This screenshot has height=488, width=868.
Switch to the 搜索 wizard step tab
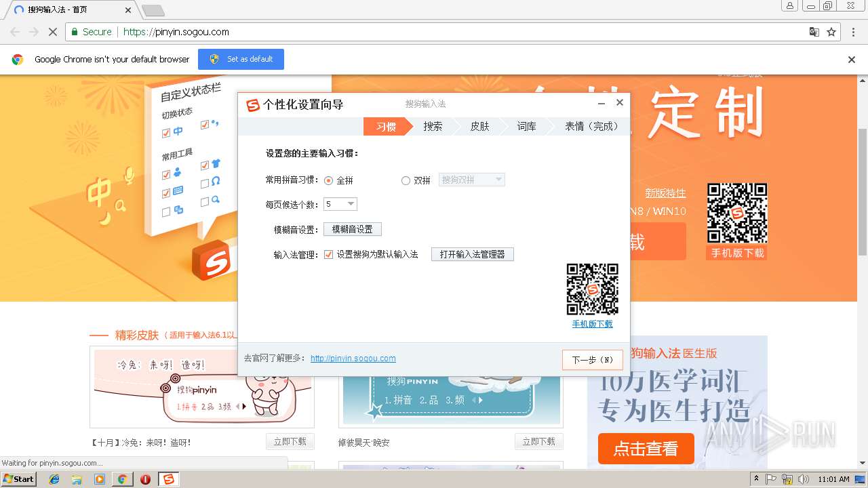point(433,126)
